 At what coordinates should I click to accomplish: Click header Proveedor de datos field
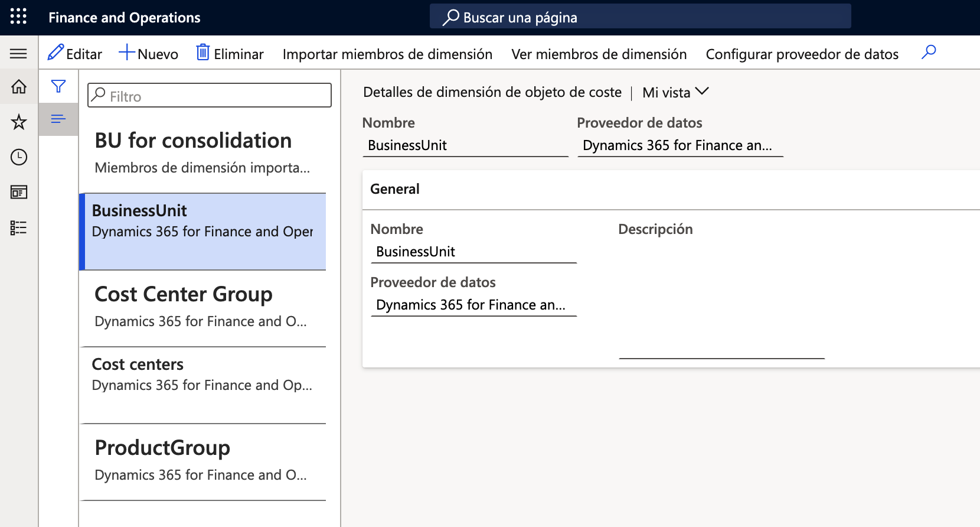680,145
